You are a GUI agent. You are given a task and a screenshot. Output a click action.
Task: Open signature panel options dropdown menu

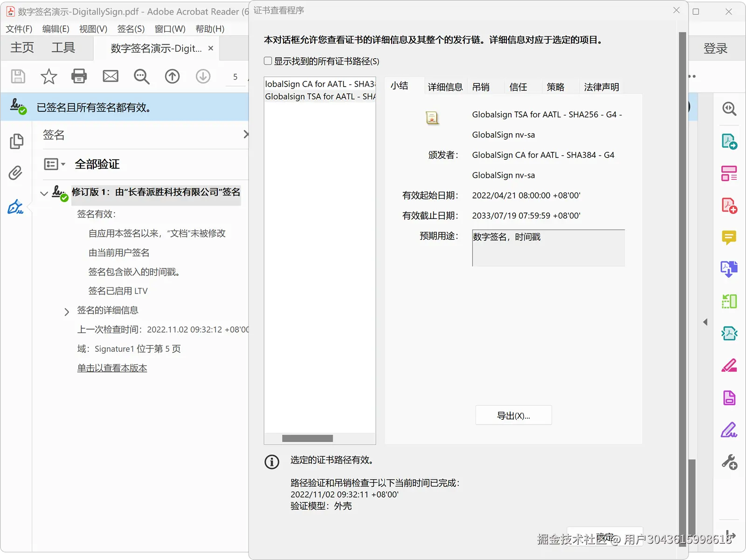tap(55, 164)
